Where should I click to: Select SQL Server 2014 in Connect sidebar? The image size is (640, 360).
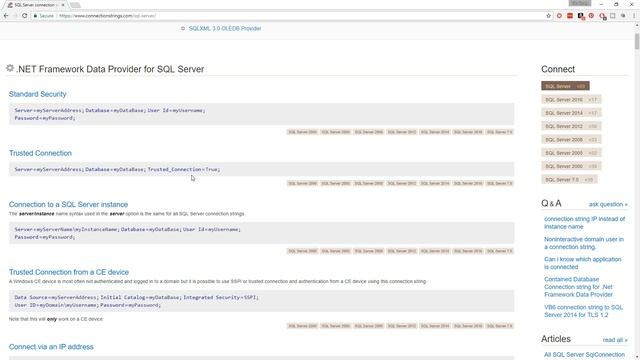571,113
